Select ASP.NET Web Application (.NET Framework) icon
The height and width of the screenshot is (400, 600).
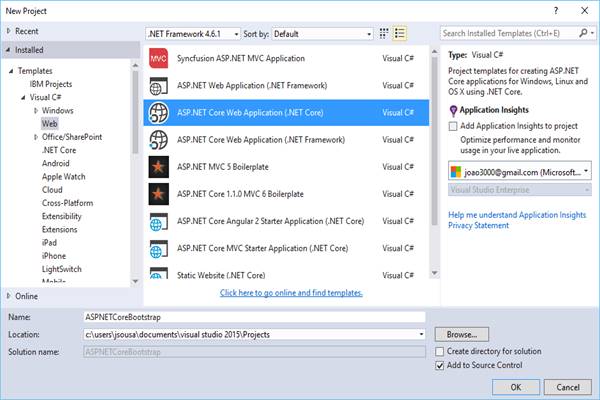click(158, 85)
